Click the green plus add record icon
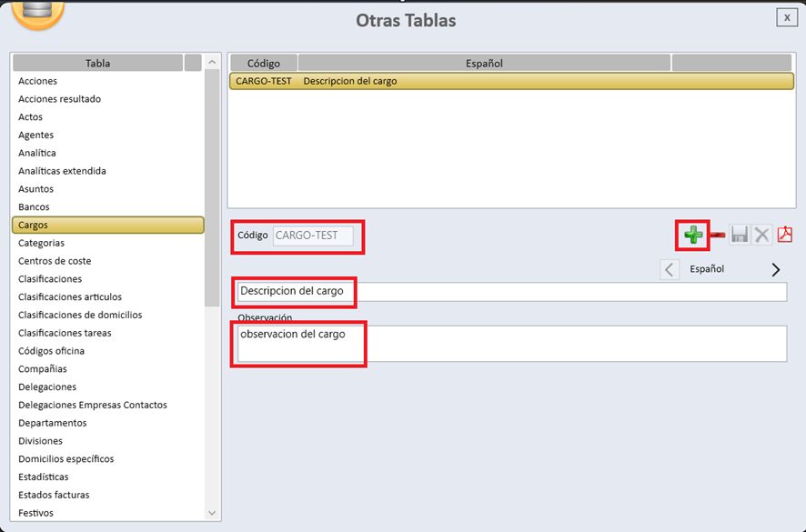 point(694,236)
